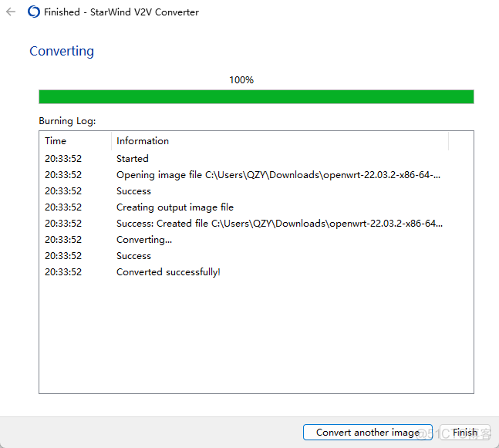Click the Information column header
The height and width of the screenshot is (448, 499).
point(280,141)
